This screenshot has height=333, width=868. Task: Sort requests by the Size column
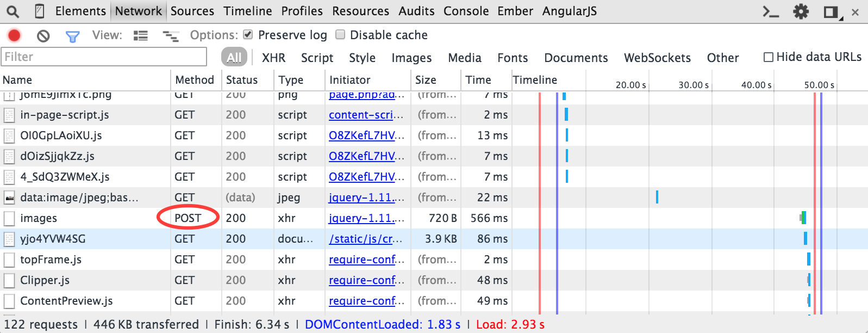coord(426,80)
